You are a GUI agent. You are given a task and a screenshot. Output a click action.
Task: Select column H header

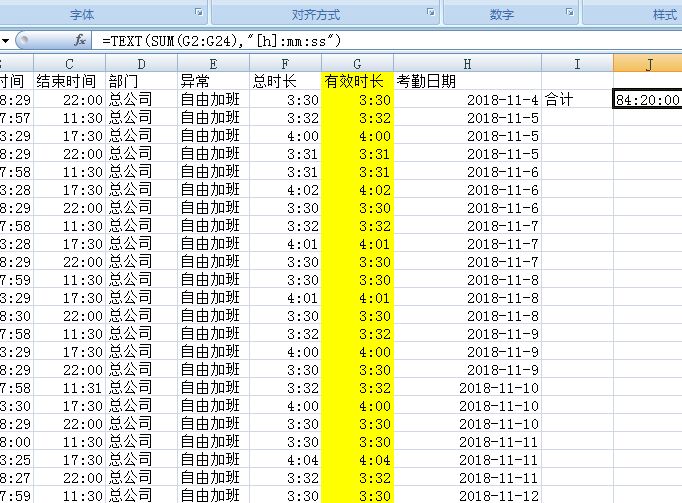click(468, 64)
